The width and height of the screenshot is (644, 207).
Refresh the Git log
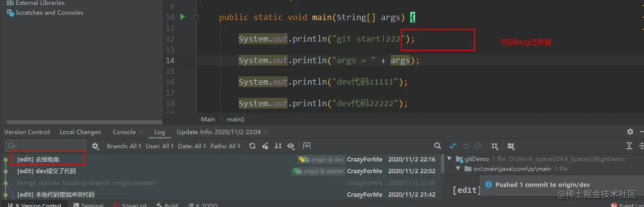tap(252, 146)
